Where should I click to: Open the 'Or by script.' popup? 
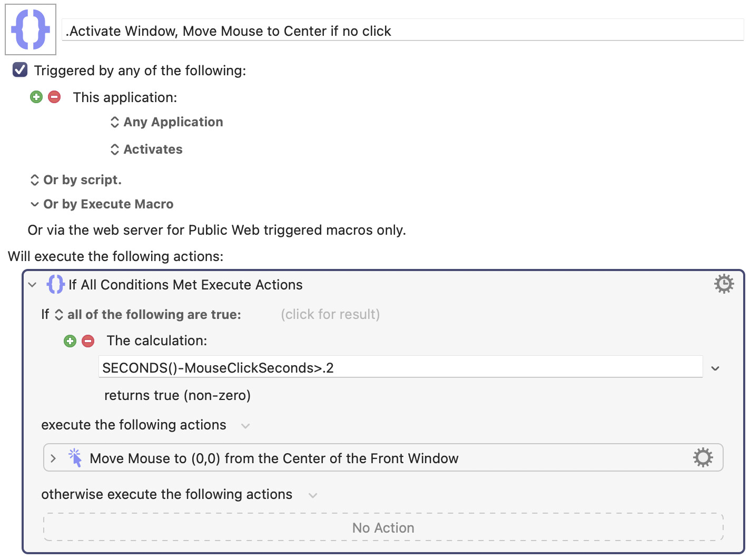76,180
